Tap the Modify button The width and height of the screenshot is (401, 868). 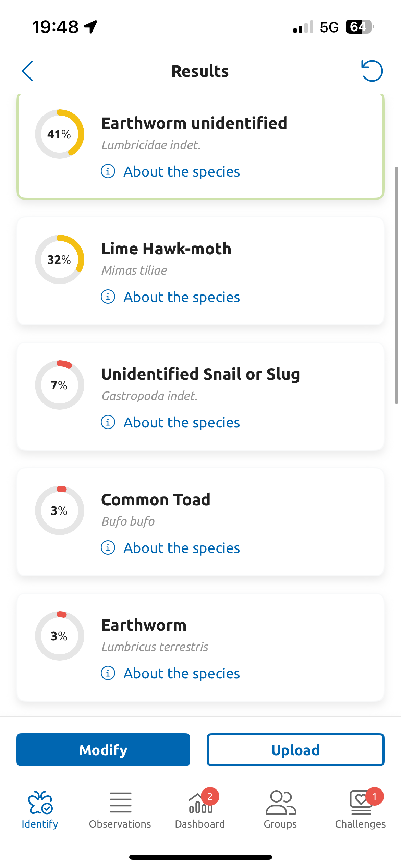103,750
